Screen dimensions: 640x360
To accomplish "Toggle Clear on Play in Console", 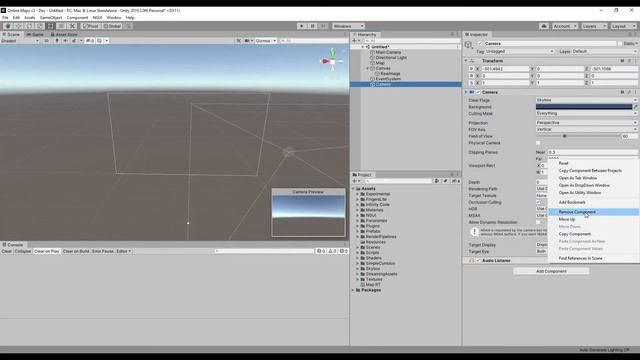I will (47, 251).
